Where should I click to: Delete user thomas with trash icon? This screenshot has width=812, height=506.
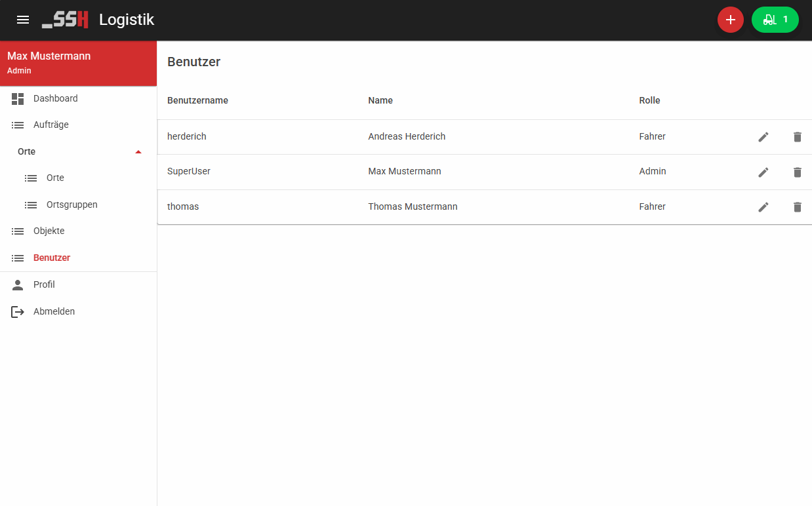[797, 207]
